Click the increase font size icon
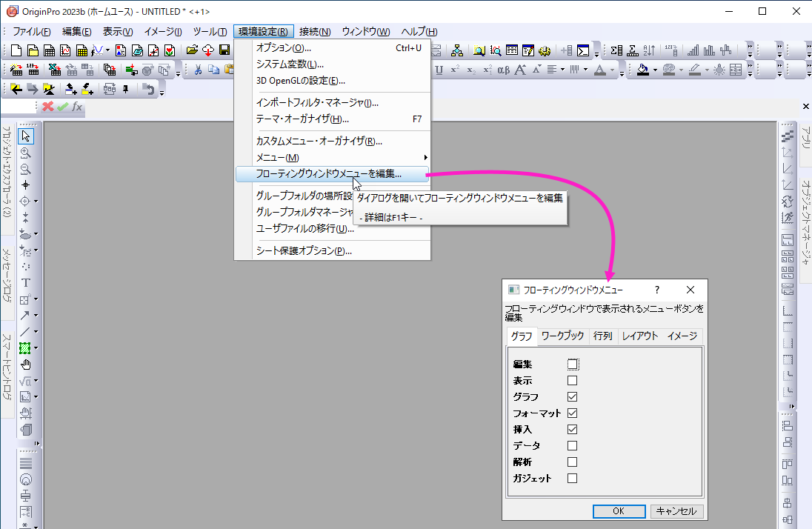This screenshot has width=812, height=529. click(520, 70)
